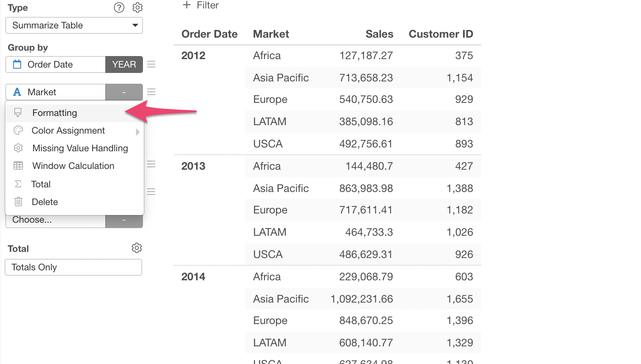This screenshot has height=364, width=641.
Task: Select Formatting from the context menu
Action: [x=55, y=113]
